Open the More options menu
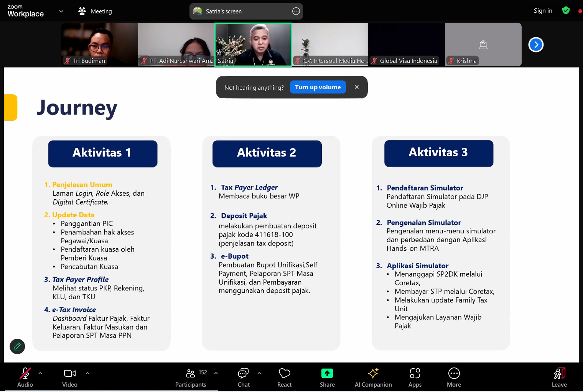 tap(454, 377)
